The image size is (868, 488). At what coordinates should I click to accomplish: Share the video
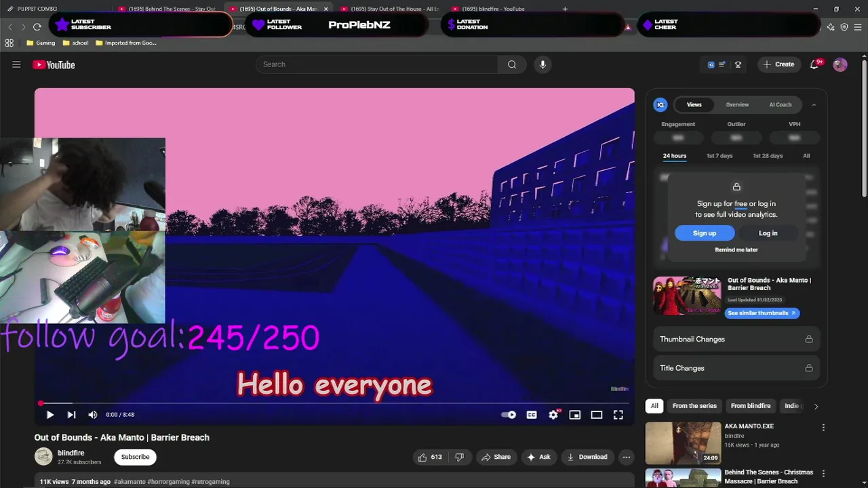click(496, 457)
